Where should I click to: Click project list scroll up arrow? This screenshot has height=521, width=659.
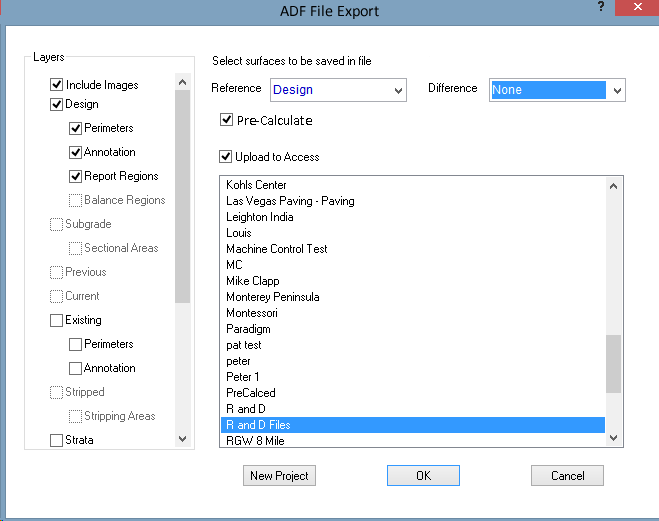click(614, 185)
